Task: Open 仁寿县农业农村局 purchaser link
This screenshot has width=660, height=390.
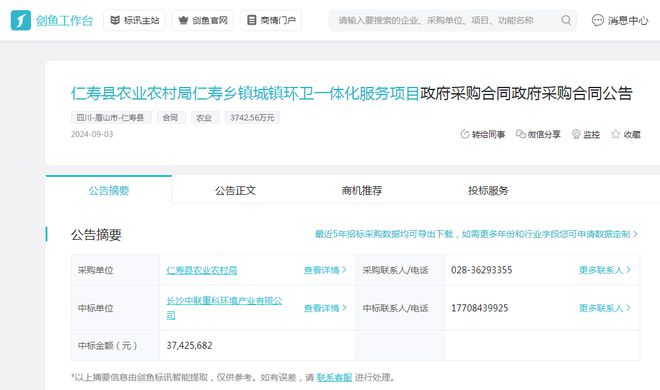Action: coord(202,270)
